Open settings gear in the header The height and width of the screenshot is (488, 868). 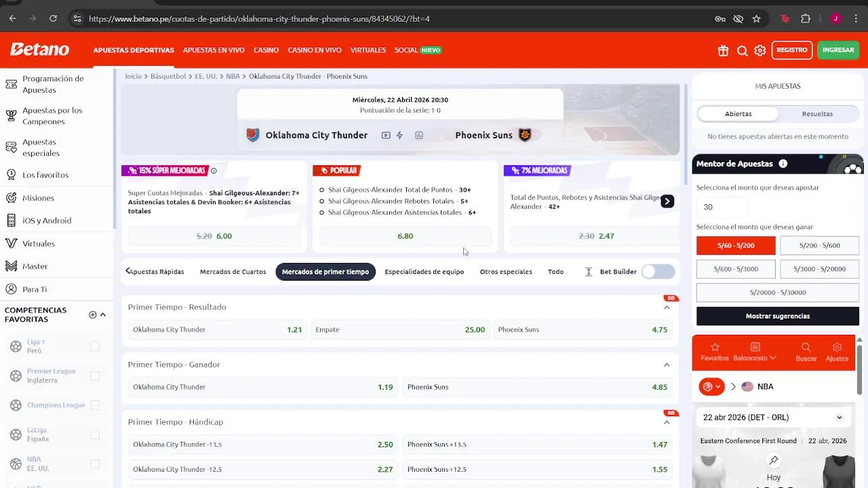(760, 50)
